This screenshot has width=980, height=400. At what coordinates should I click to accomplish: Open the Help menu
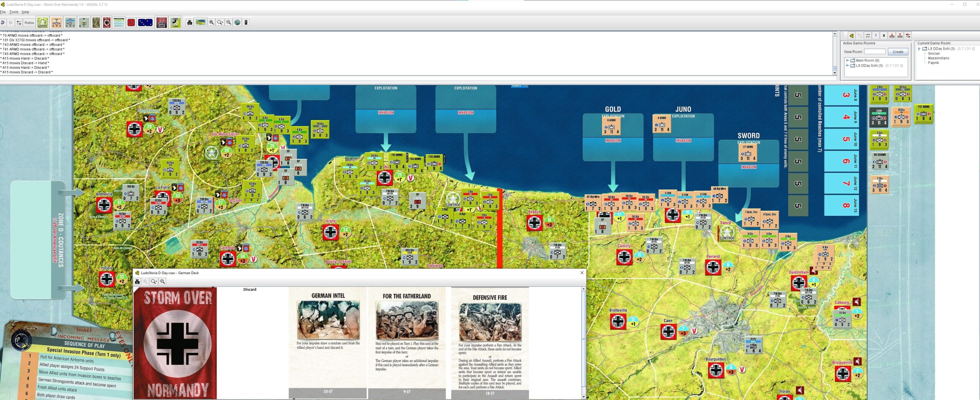coord(25,12)
